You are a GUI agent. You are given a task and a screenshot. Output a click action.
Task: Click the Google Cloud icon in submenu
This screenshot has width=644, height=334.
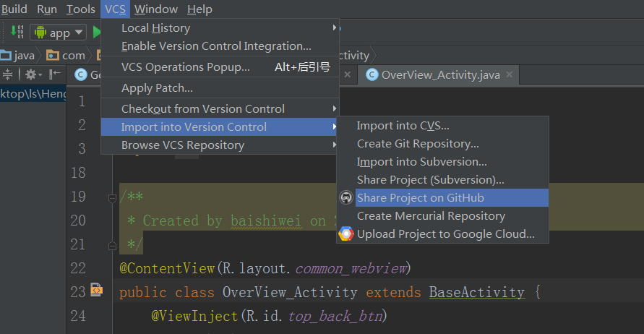point(346,234)
